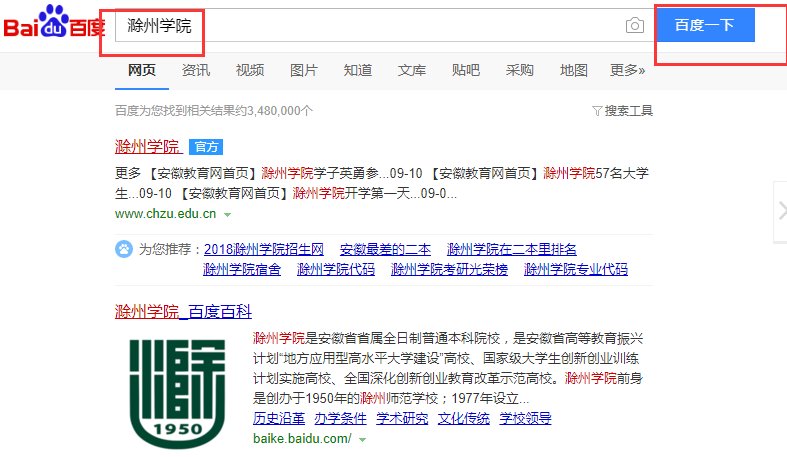Open image search via camera icon

pyautogui.click(x=635, y=25)
